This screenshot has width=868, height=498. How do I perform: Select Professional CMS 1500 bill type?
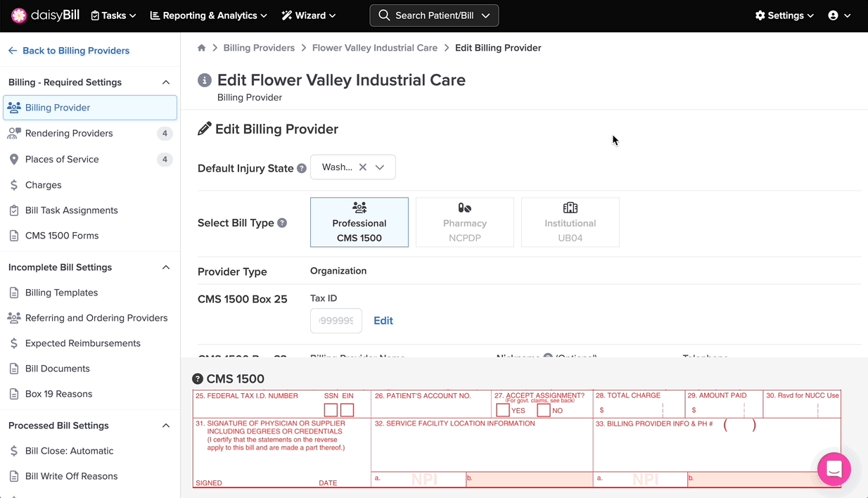click(359, 222)
